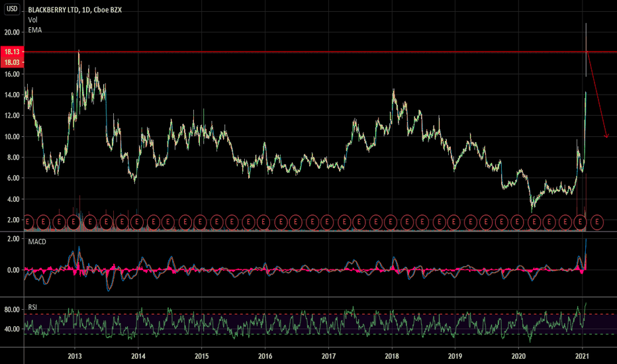Click 2016 on the time axis
The width and height of the screenshot is (617, 364).
[x=265, y=356]
